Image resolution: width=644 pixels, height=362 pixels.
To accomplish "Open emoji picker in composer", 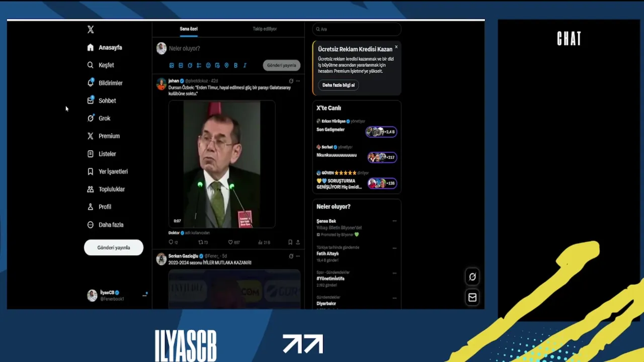I will 208,65.
